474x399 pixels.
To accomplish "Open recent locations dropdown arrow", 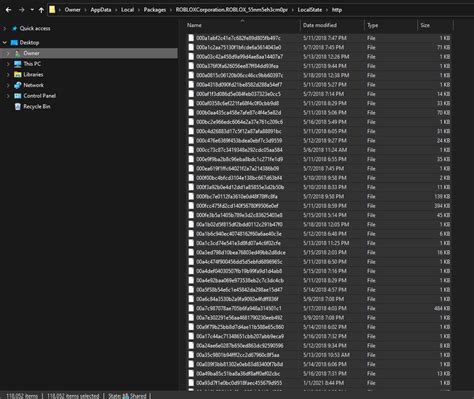I will pos(32,10).
